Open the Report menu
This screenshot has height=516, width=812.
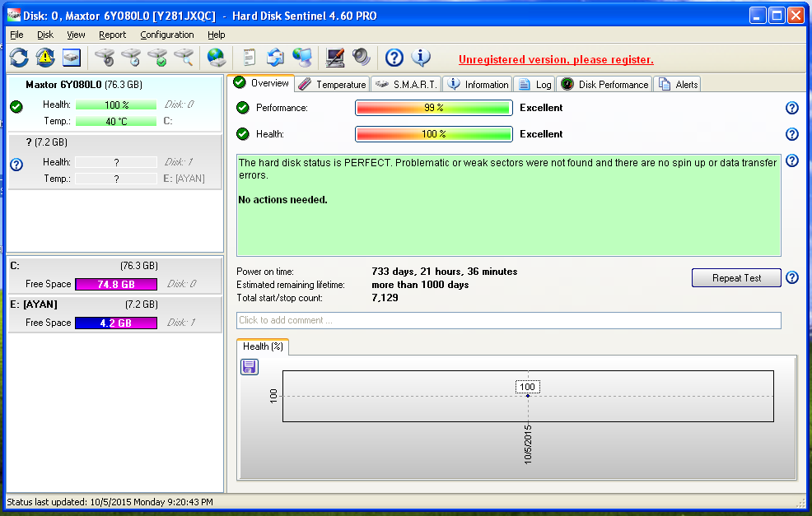tap(113, 35)
